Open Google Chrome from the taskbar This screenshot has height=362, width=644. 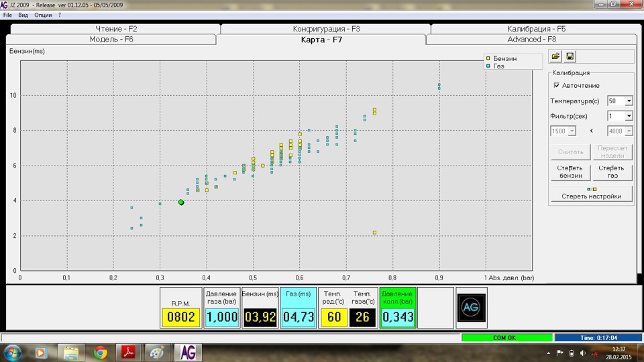(x=101, y=352)
